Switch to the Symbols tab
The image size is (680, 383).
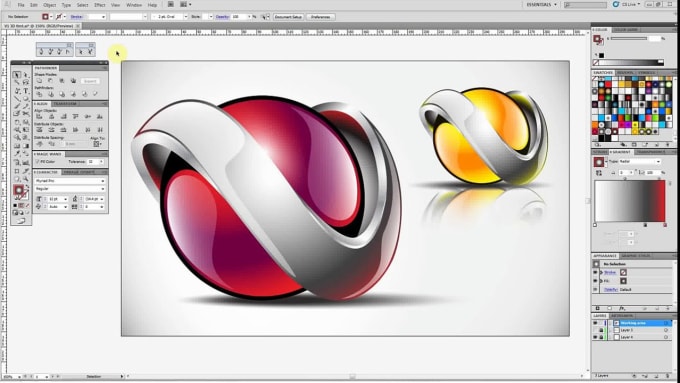point(647,73)
